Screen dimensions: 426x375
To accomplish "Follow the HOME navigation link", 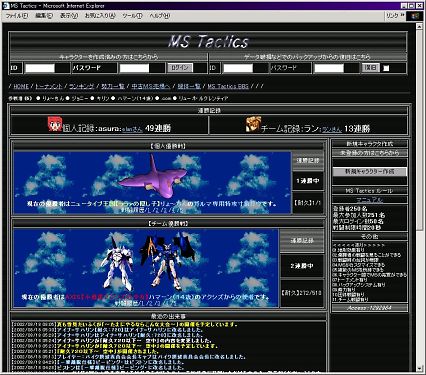I will [x=21, y=86].
